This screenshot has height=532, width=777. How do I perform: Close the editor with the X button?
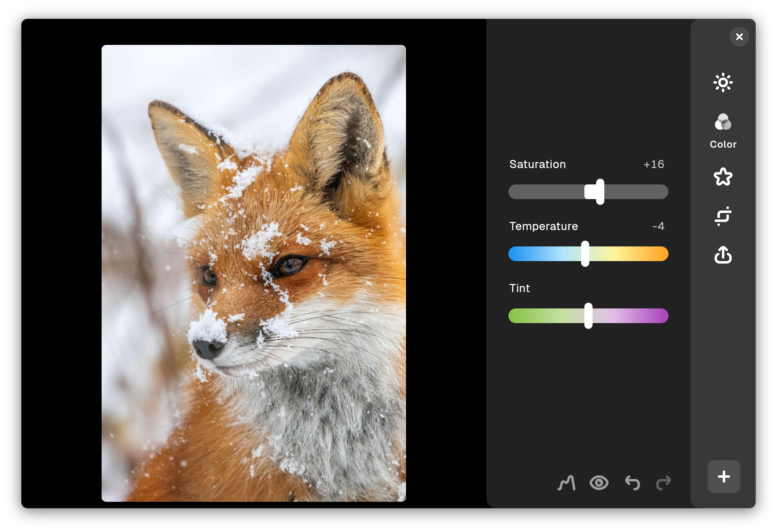click(739, 37)
